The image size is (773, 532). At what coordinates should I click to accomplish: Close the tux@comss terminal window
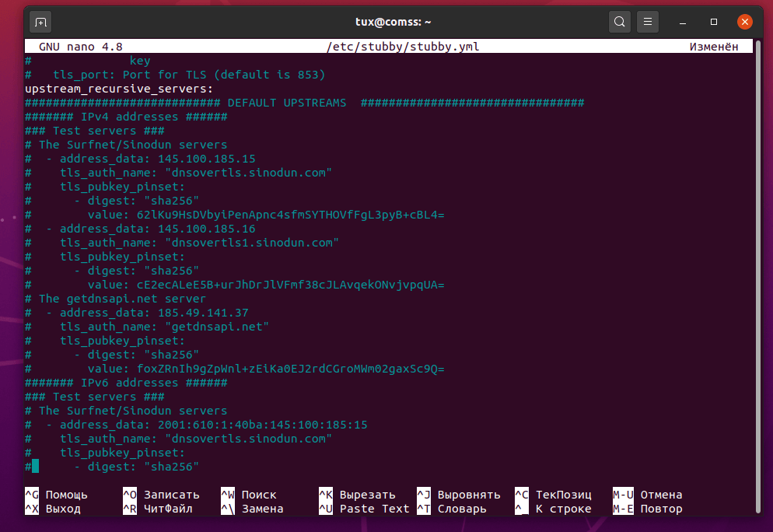click(x=744, y=22)
